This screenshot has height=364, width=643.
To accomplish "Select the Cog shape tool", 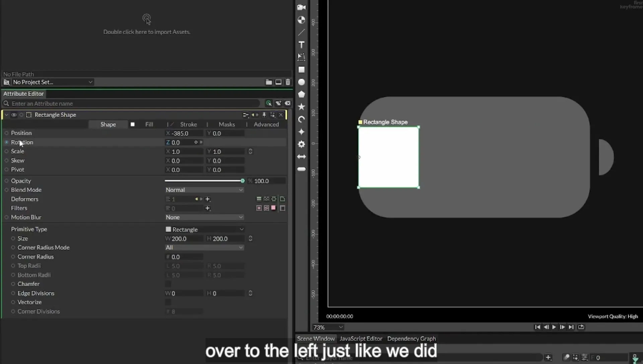I will pyautogui.click(x=301, y=144).
